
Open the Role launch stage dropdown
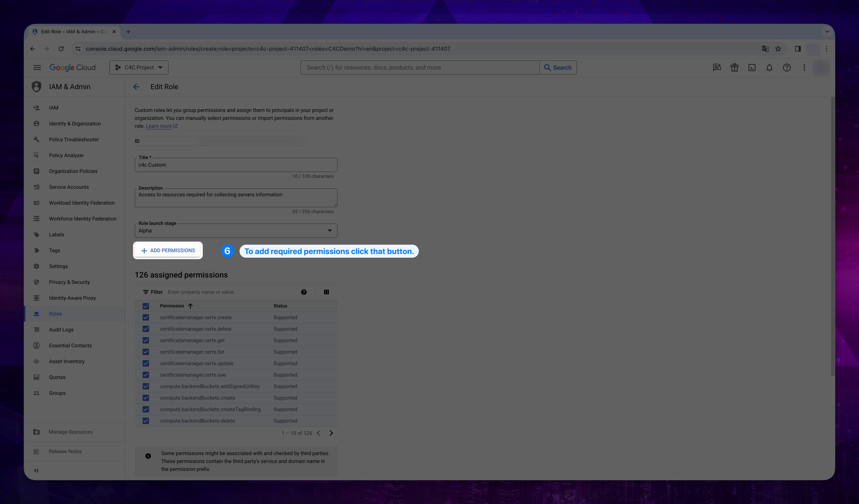point(236,231)
